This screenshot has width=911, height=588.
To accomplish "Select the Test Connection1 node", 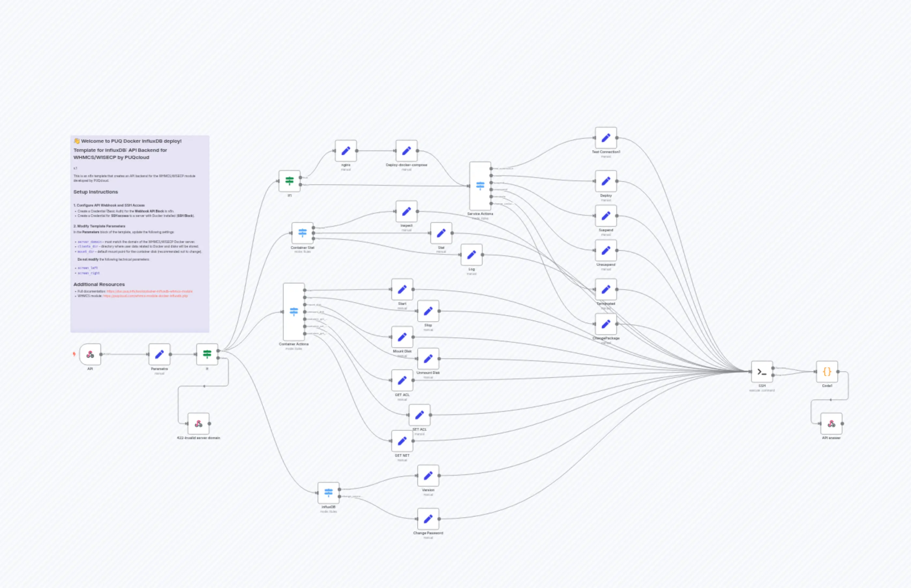I will (606, 138).
